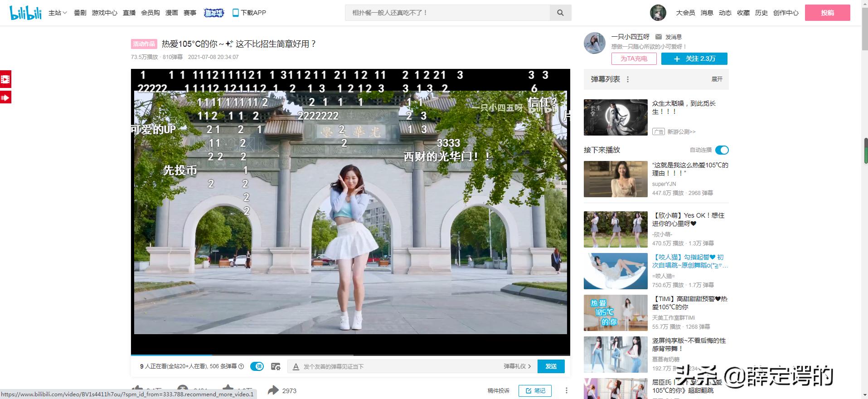Click the share arrow icon 2973

coord(273,390)
